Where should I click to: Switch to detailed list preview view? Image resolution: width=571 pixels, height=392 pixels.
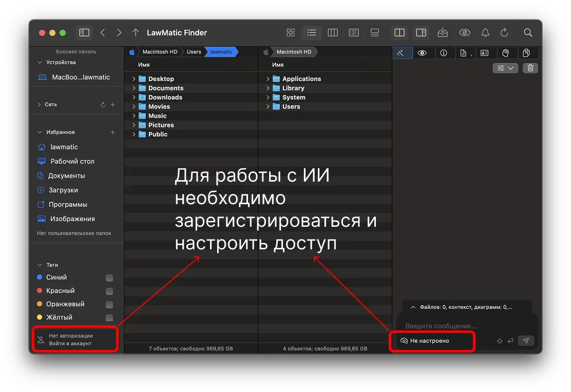pos(354,33)
